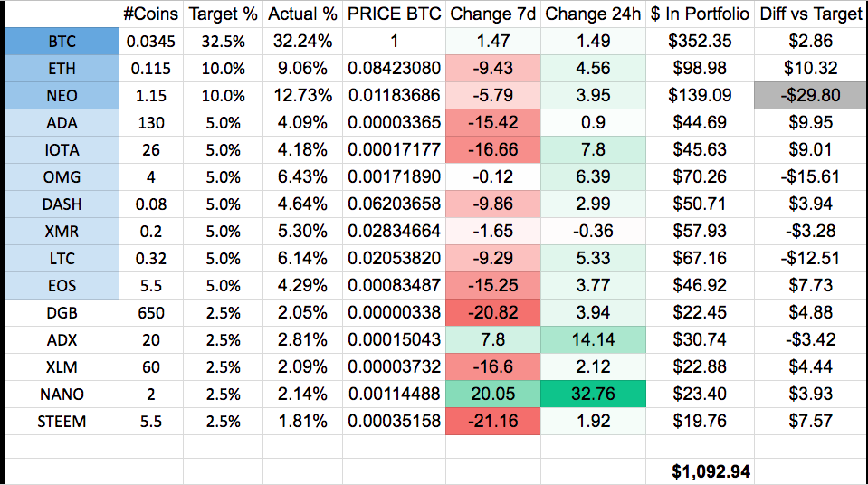Click the NEO coin name cell
868x485 pixels.
coord(62,95)
